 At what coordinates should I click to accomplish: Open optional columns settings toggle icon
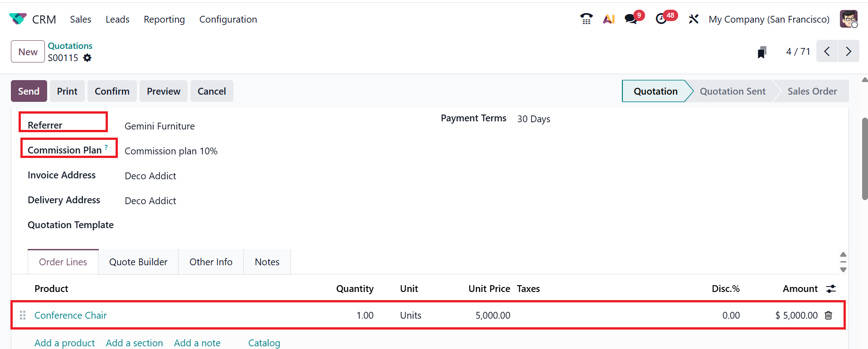tap(831, 289)
